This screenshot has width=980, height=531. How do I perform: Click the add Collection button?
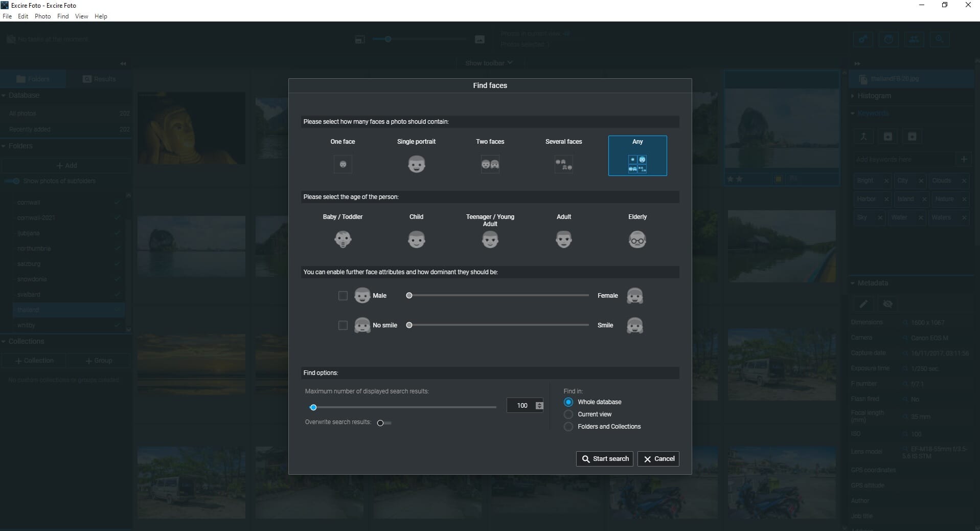click(x=34, y=361)
